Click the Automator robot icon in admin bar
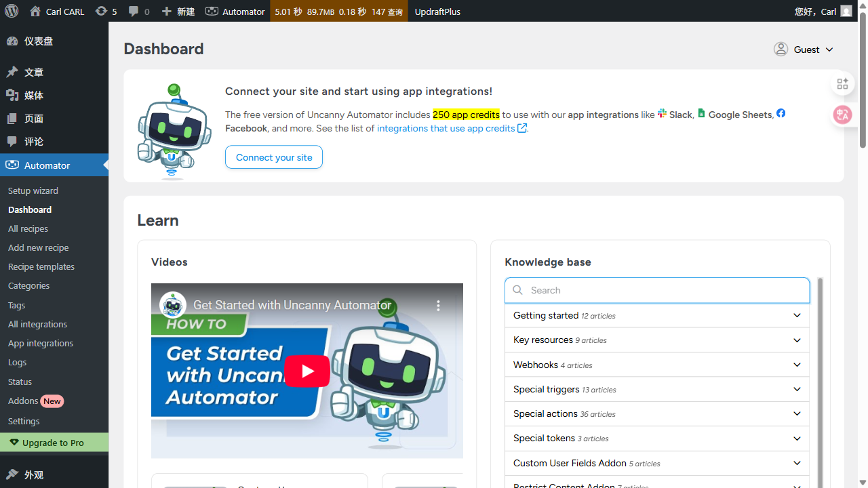This screenshot has height=488, width=868. pos(212,11)
